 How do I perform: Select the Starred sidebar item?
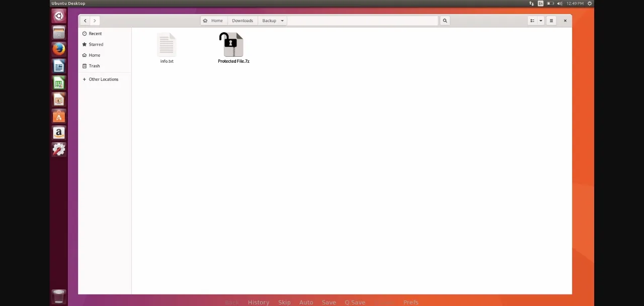click(x=96, y=44)
